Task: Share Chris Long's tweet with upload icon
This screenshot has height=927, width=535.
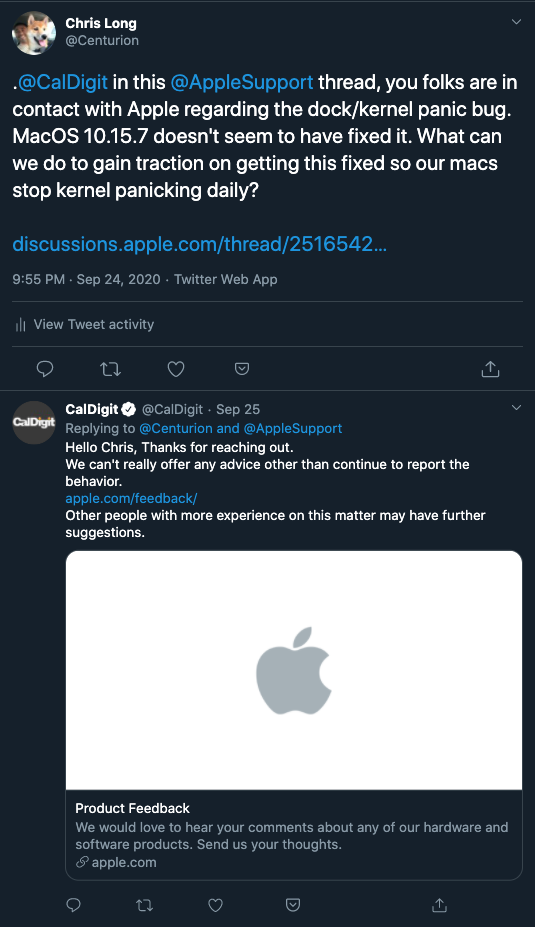Action: pyautogui.click(x=491, y=369)
